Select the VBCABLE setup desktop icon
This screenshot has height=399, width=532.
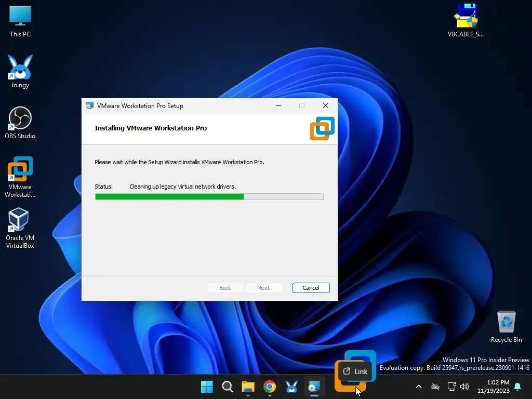[465, 20]
